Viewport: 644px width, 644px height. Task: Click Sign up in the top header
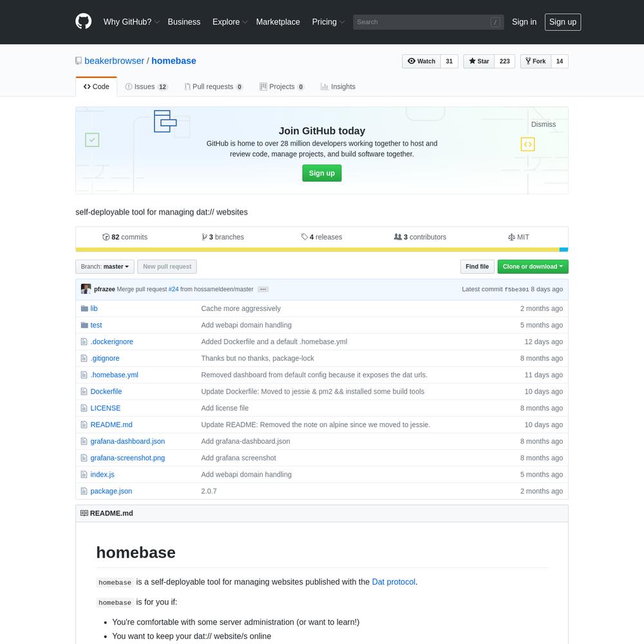(563, 22)
